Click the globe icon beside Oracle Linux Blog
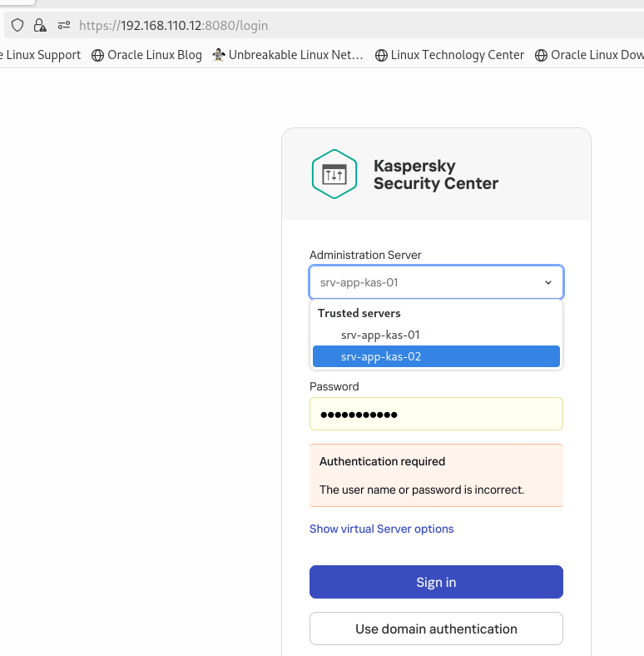This screenshot has width=644, height=656. coord(97,55)
